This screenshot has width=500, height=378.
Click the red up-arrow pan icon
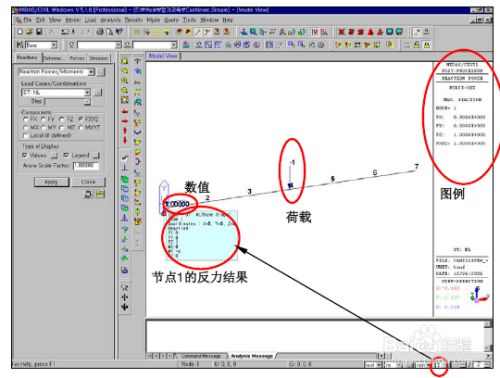[125, 130]
